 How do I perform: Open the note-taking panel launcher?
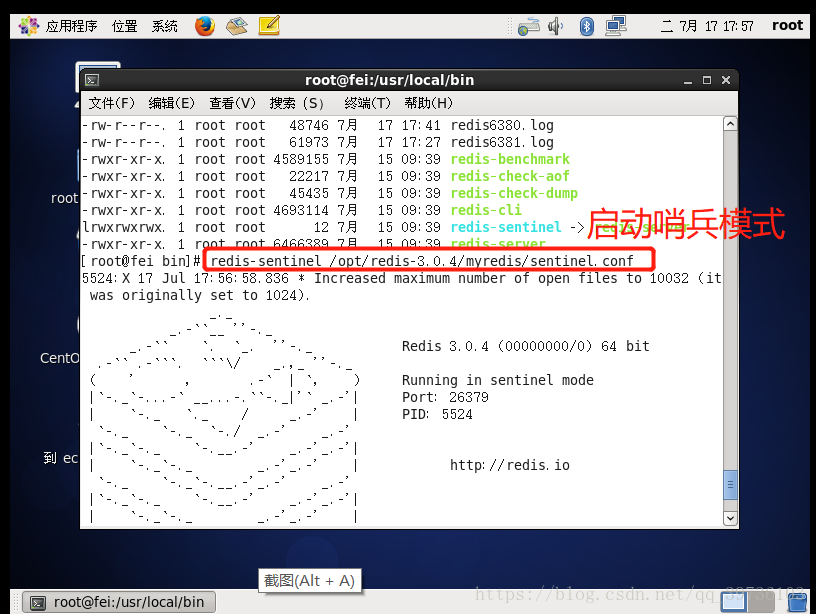[x=269, y=25]
